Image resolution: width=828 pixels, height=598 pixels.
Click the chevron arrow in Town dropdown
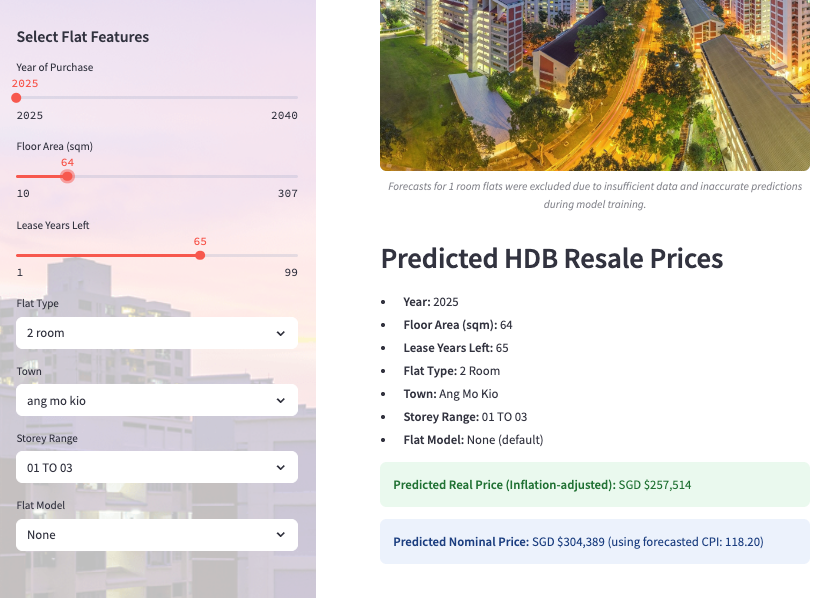pos(280,401)
